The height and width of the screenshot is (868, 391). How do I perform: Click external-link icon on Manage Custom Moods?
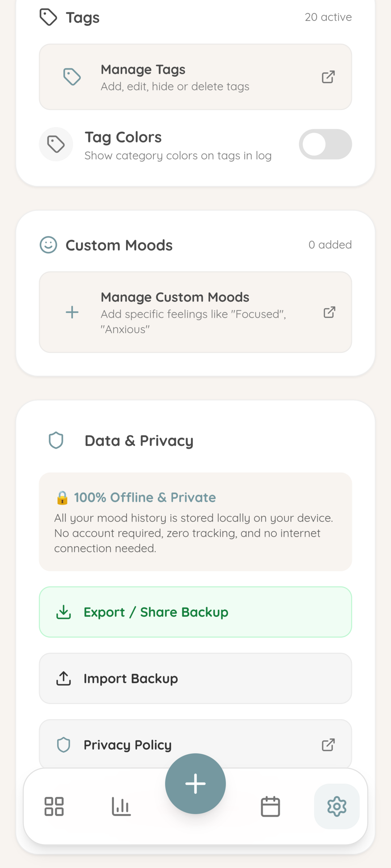pyautogui.click(x=329, y=312)
